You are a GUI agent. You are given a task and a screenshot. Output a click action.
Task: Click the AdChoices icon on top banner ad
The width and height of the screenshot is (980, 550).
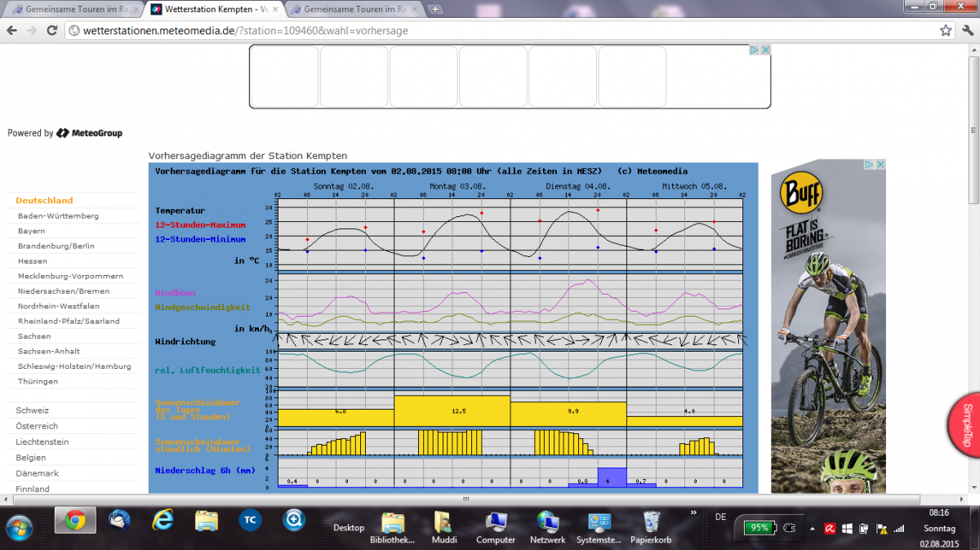pos(755,50)
